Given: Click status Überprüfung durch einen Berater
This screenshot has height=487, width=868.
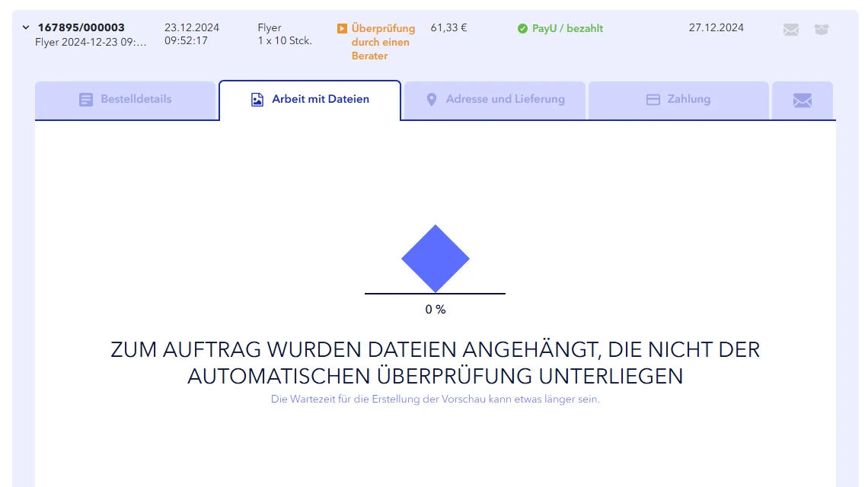Looking at the screenshot, I should click(383, 42).
